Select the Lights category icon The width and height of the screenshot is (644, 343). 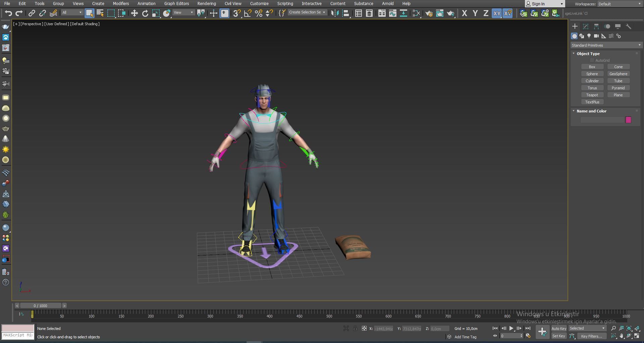589,36
